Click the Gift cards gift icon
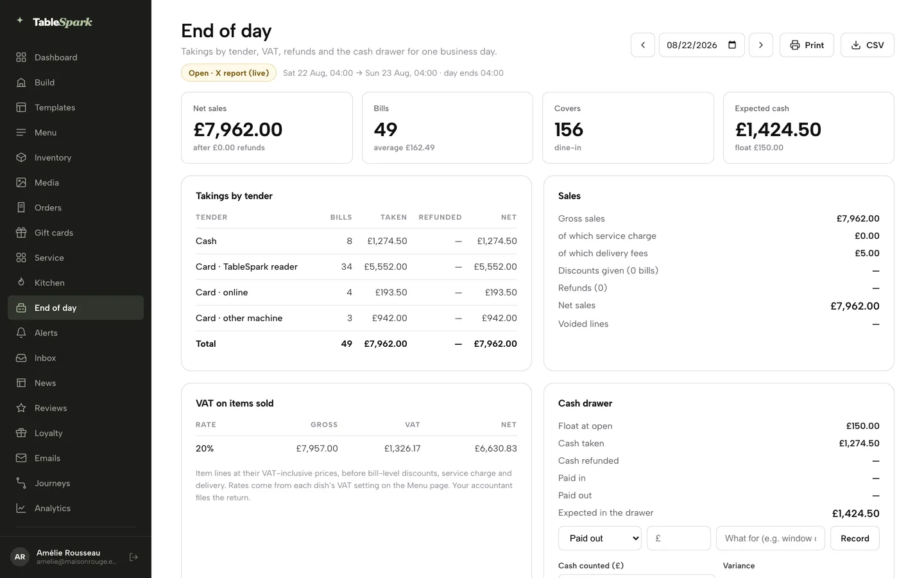 pos(21,232)
